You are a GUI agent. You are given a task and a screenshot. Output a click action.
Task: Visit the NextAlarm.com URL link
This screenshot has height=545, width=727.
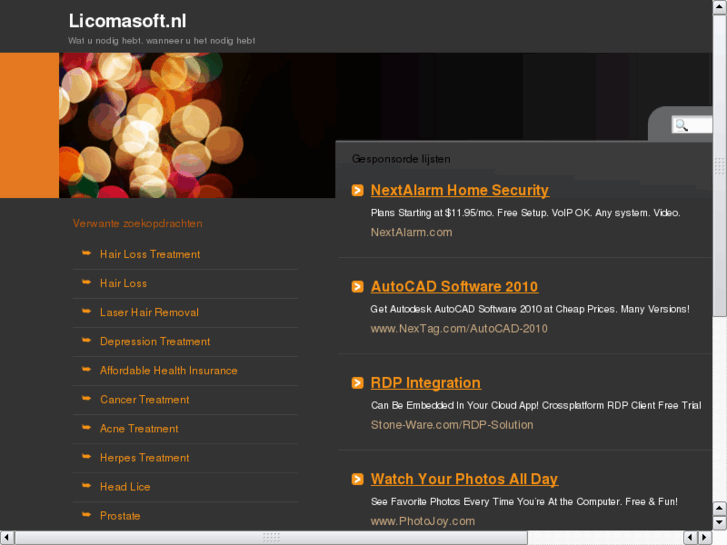tap(411, 232)
